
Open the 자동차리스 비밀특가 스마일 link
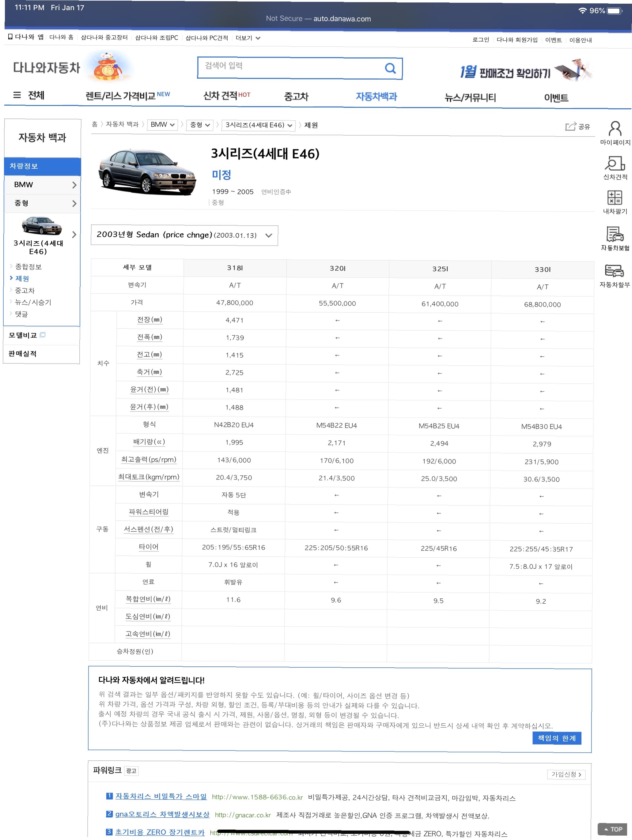[161, 796]
